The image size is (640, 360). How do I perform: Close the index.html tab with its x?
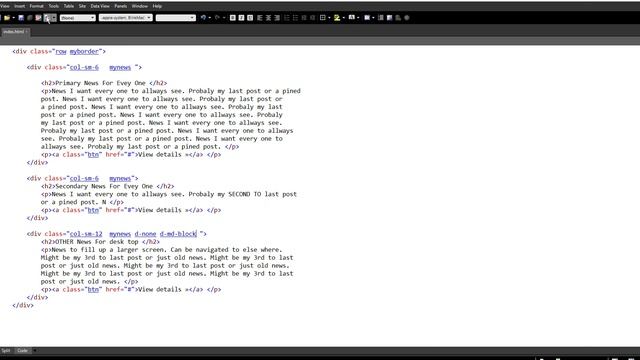pyautogui.click(x=27, y=31)
